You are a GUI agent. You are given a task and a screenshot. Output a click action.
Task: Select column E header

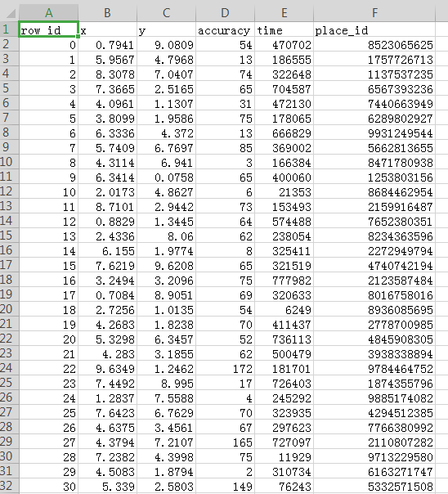point(284,13)
